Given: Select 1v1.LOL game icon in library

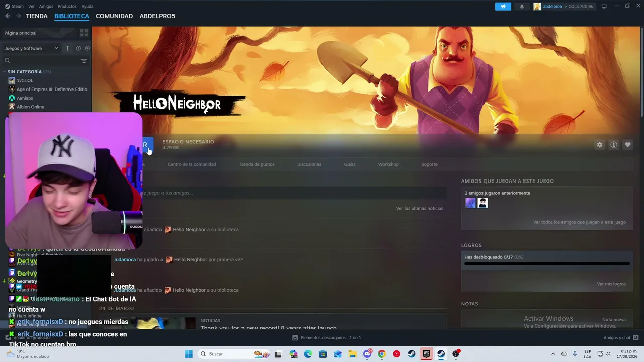Looking at the screenshot, I should click(x=12, y=80).
